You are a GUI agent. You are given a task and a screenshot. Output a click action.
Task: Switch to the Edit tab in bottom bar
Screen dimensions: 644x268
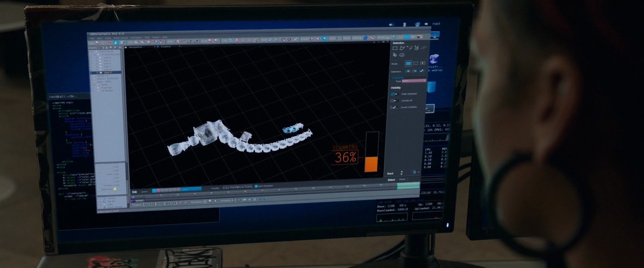tap(135, 192)
